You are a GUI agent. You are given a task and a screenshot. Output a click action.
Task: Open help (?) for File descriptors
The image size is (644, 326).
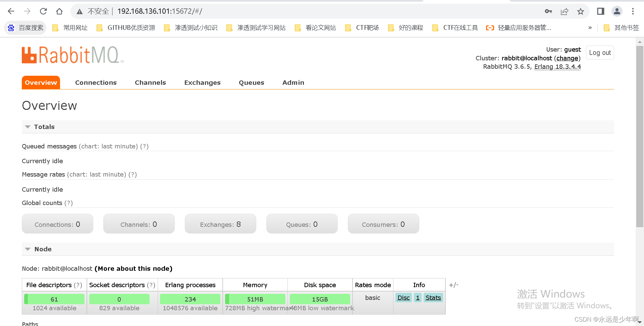click(x=78, y=285)
